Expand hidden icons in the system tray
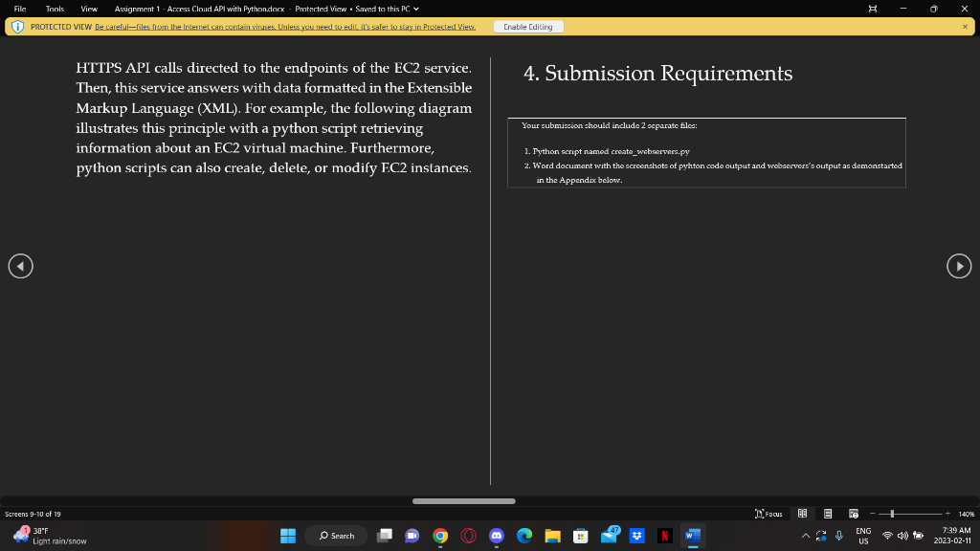This screenshot has height=551, width=980. point(806,538)
